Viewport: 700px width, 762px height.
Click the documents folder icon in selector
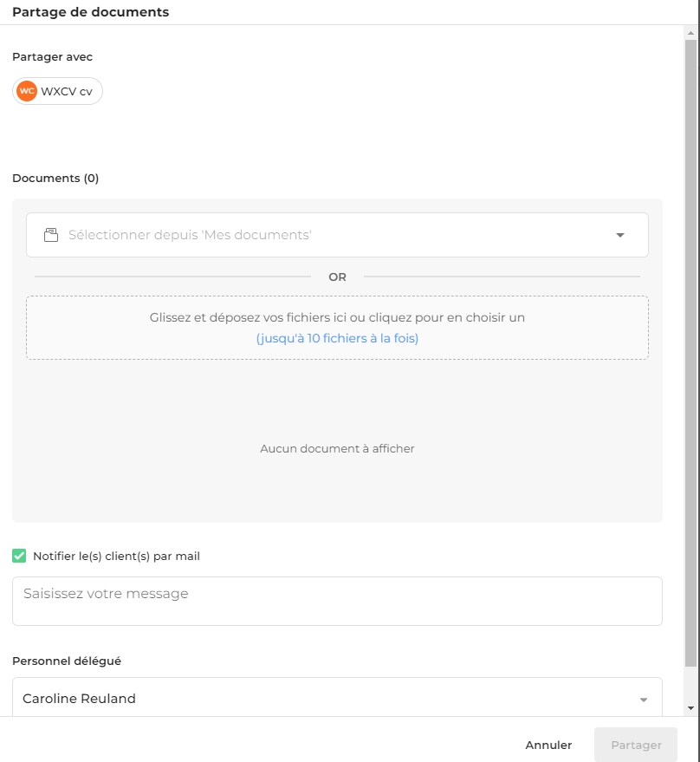click(51, 235)
